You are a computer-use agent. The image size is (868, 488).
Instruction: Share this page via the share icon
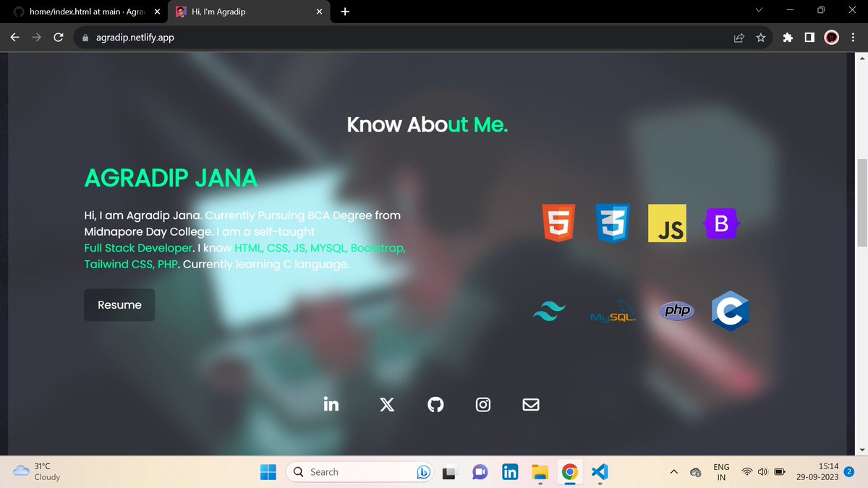click(739, 38)
